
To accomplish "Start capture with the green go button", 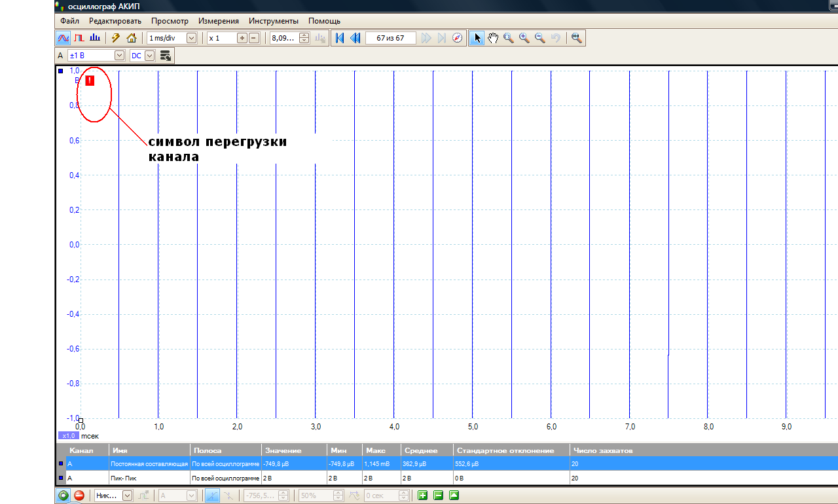I will tap(64, 495).
